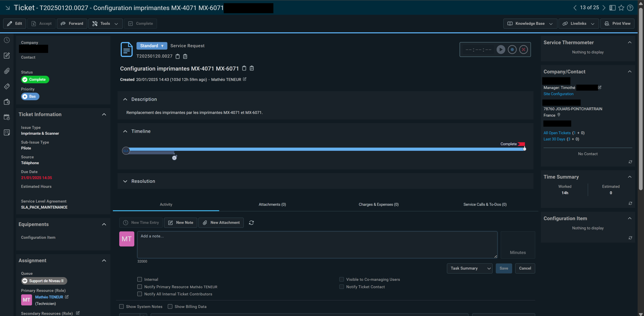
Task: Start the ticket stopwatch play button
Action: tap(501, 50)
